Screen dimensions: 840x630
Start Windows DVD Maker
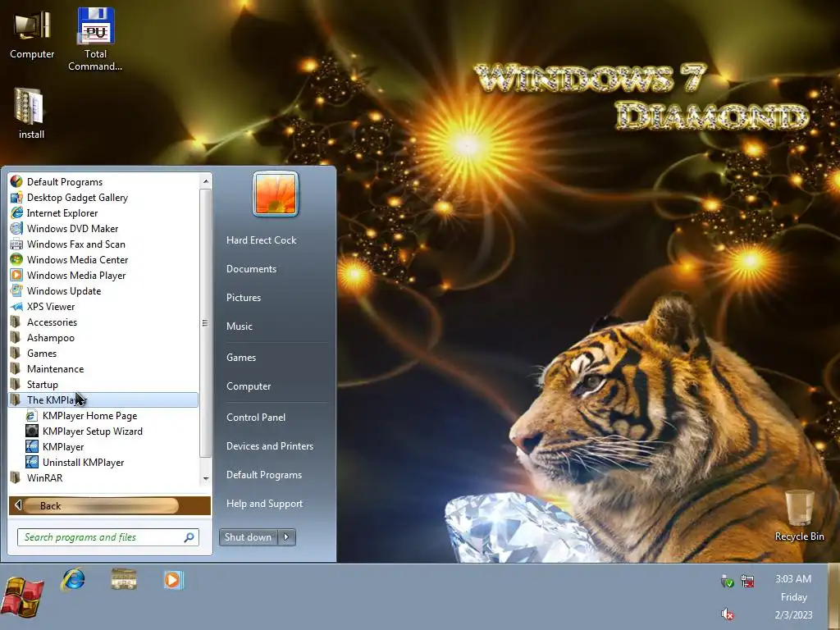[103, 229]
